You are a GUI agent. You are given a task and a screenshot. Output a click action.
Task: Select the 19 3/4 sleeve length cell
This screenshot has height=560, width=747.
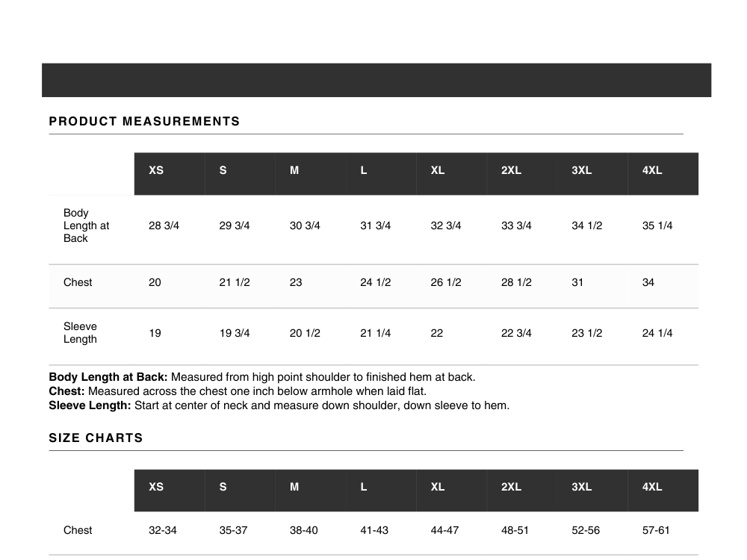[x=235, y=333]
